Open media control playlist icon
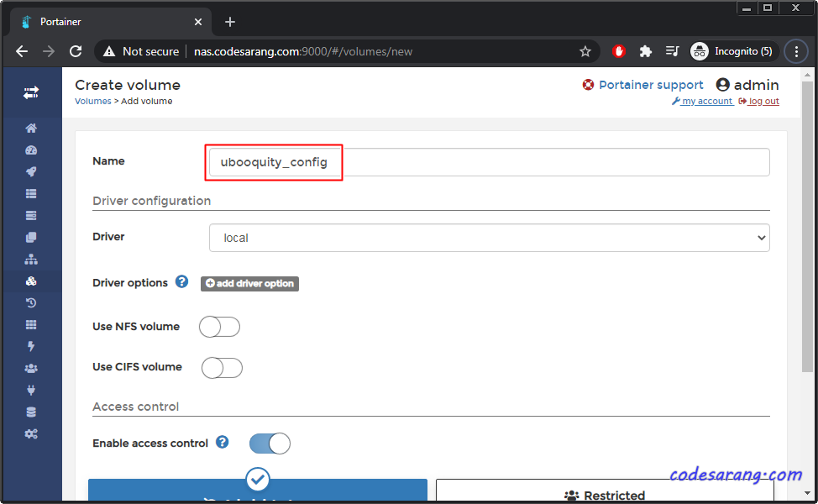Image resolution: width=818 pixels, height=504 pixels. (x=673, y=51)
